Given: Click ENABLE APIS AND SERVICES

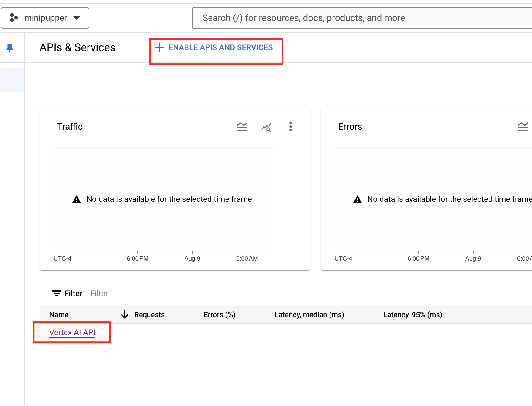Looking at the screenshot, I should click(x=220, y=47).
